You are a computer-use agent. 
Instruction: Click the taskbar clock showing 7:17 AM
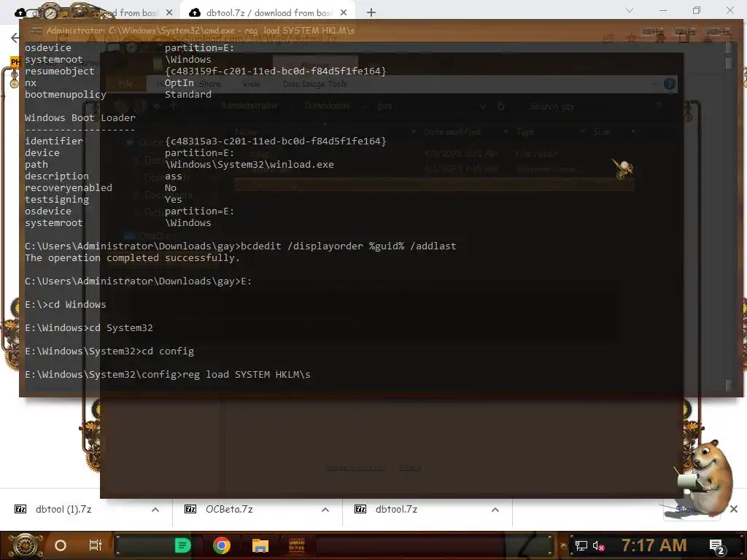pos(654,545)
